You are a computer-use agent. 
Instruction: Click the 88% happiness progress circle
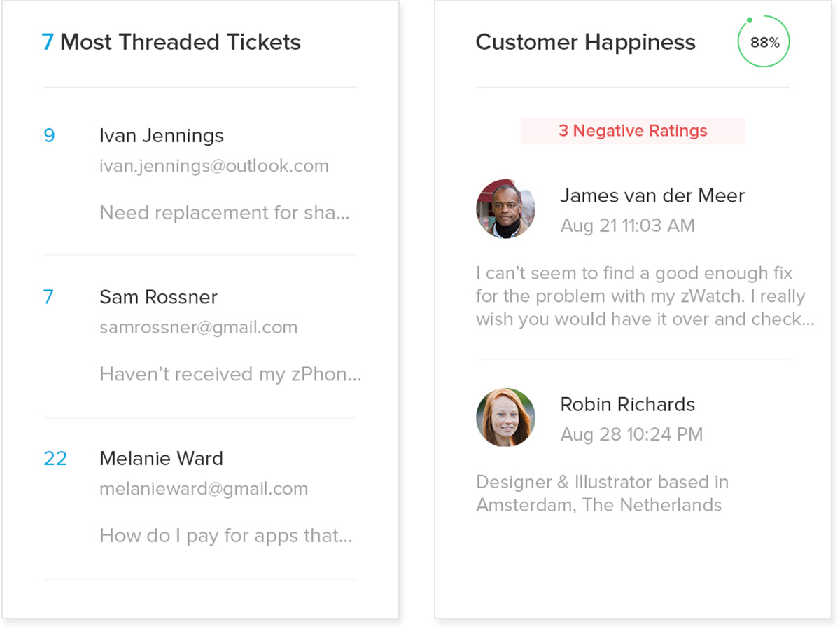pos(764,43)
